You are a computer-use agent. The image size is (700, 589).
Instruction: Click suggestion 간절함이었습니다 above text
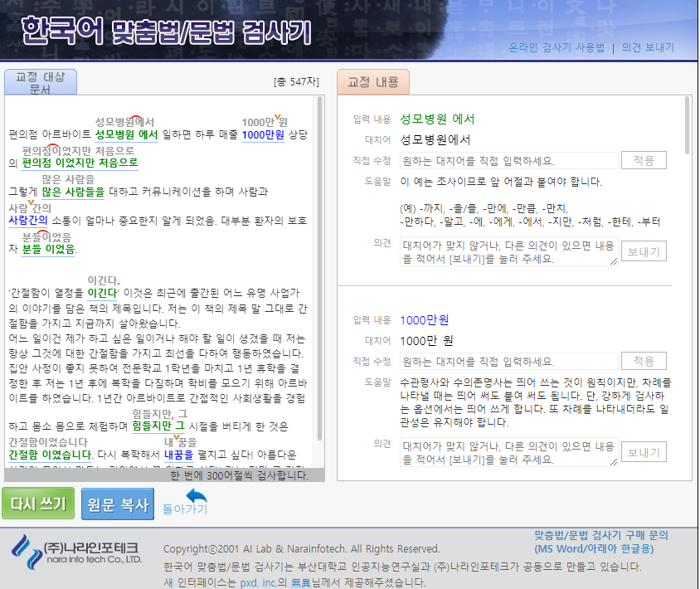point(48,442)
